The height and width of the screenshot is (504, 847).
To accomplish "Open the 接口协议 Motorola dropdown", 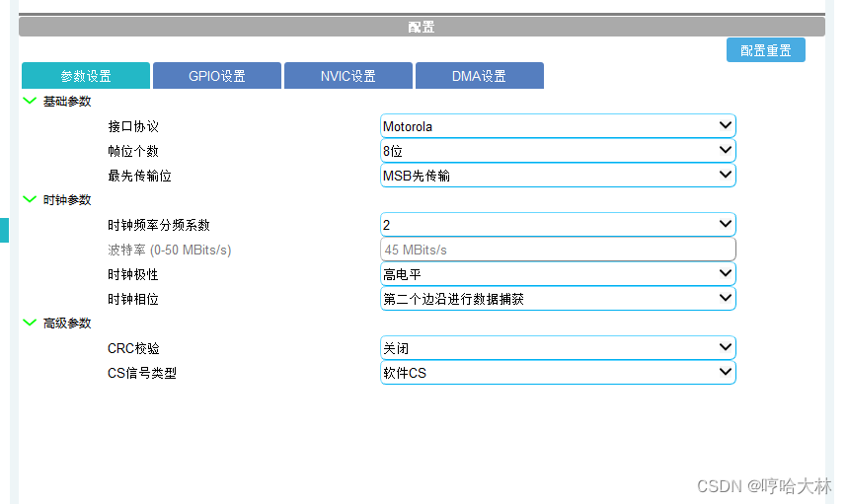I will click(558, 126).
